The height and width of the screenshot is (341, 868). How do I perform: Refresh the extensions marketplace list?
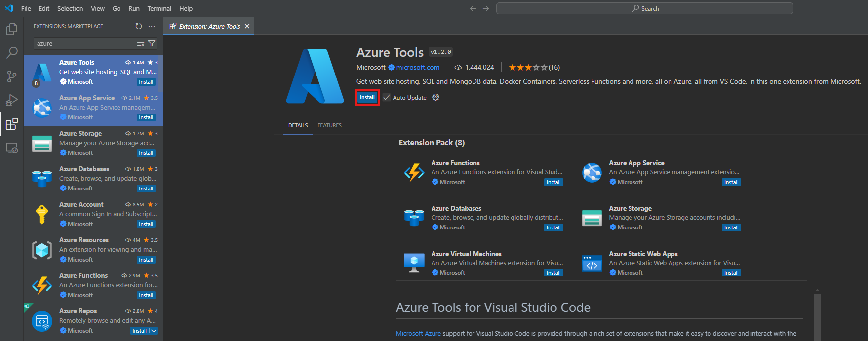point(139,26)
